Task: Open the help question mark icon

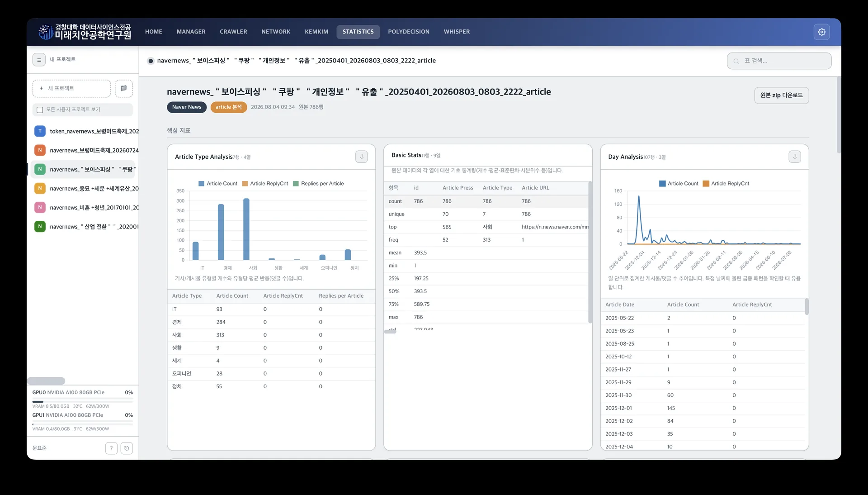Action: [111, 448]
